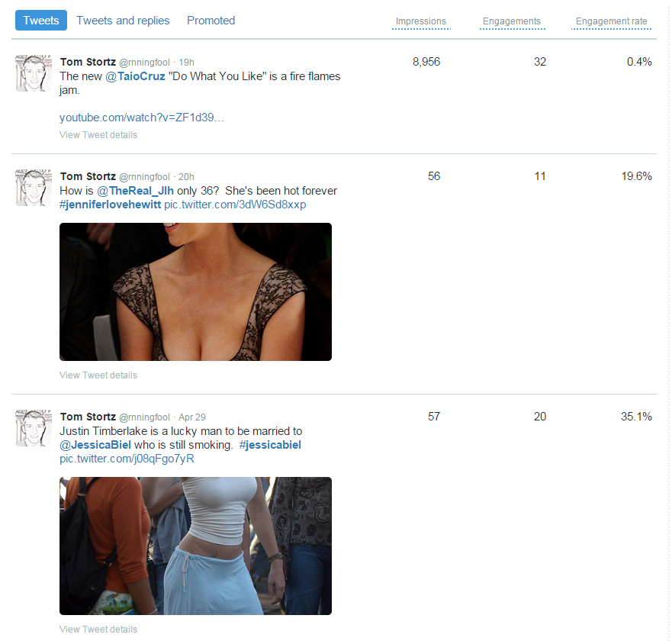Screen dimensions: 672x641
Task: Open the lace dress photo thumbnail
Action: (195, 292)
